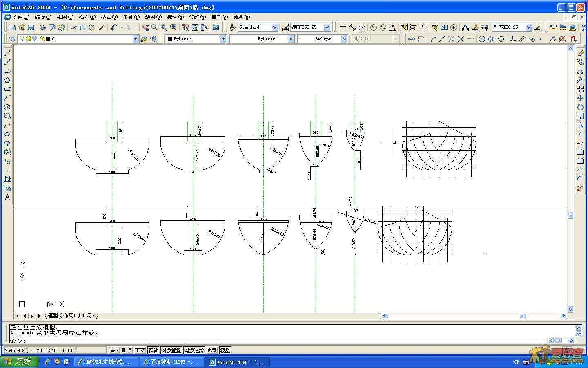The height and width of the screenshot is (368, 588).
Task: Click the command line input field
Action: click(x=286, y=340)
